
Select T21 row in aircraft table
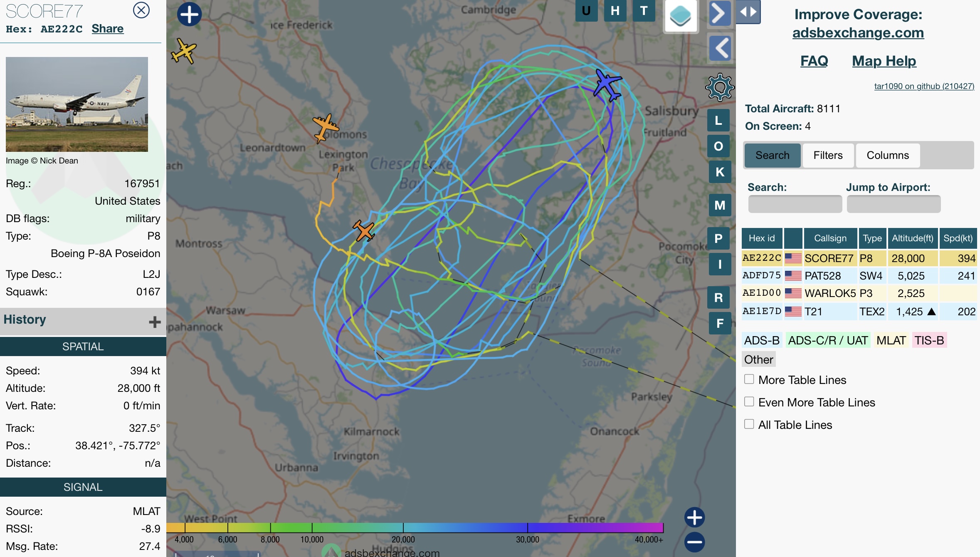coord(859,312)
